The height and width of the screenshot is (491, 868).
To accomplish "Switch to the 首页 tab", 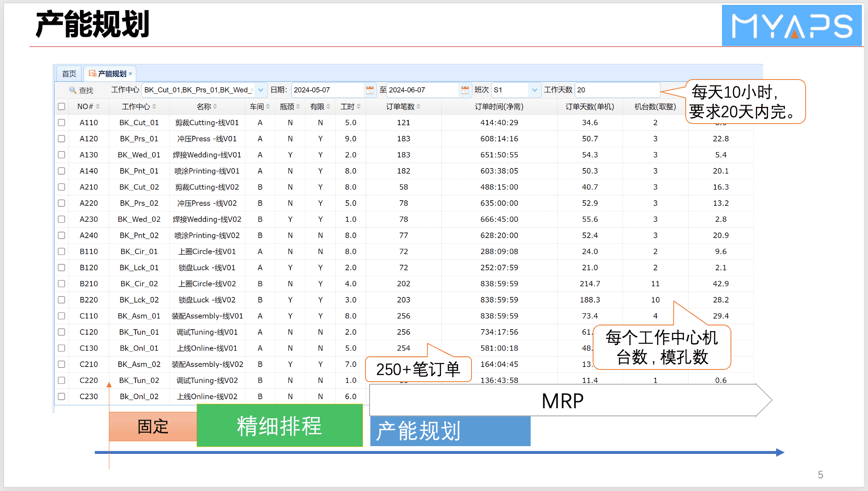I will tap(69, 74).
